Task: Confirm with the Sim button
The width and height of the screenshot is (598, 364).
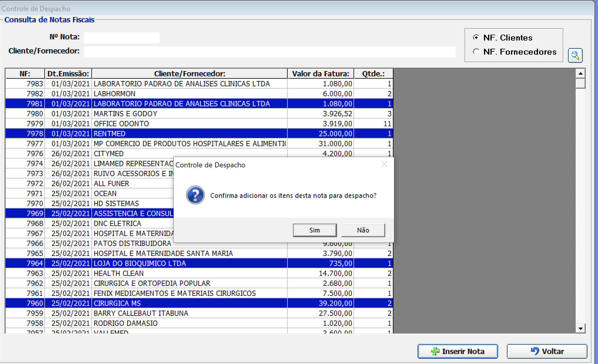Action: coord(314,230)
